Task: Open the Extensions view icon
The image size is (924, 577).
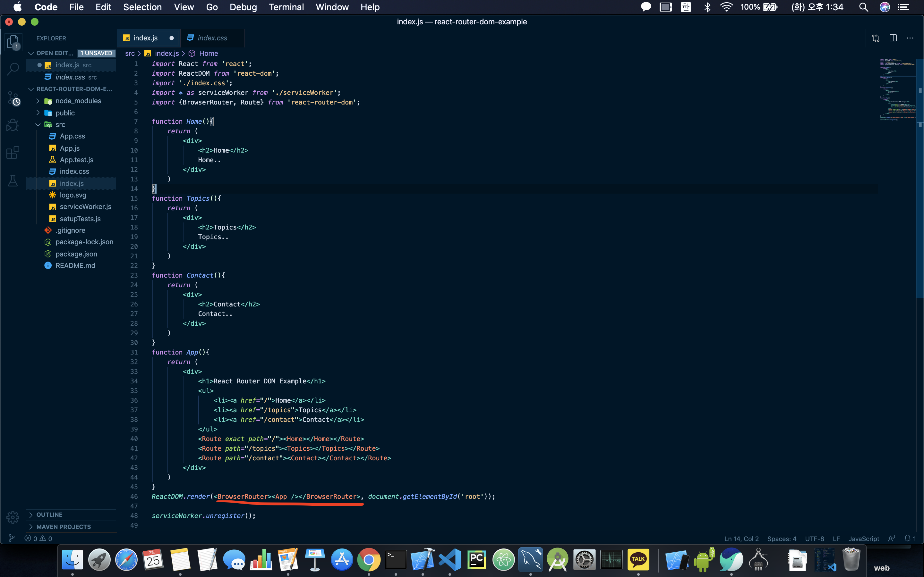Action: point(13,153)
